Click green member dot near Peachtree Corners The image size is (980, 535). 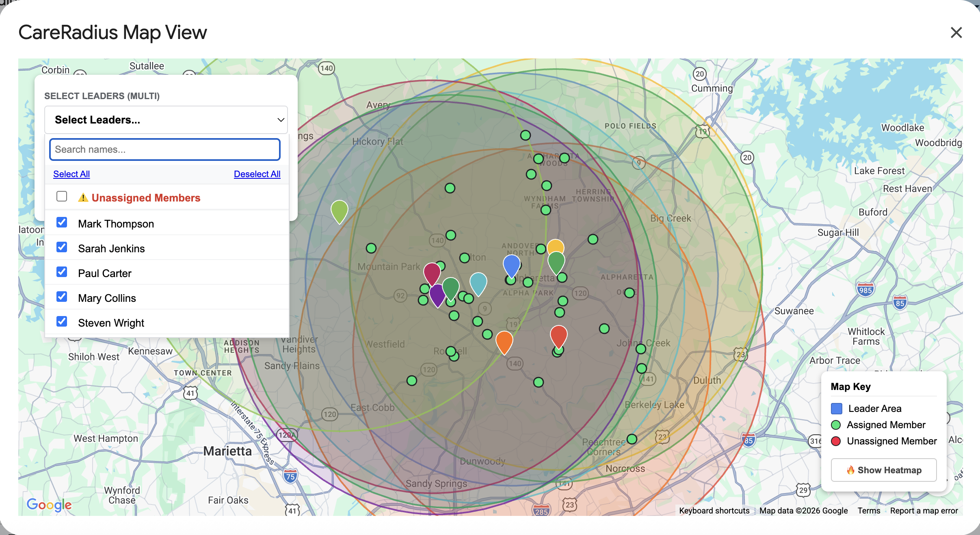(x=632, y=439)
